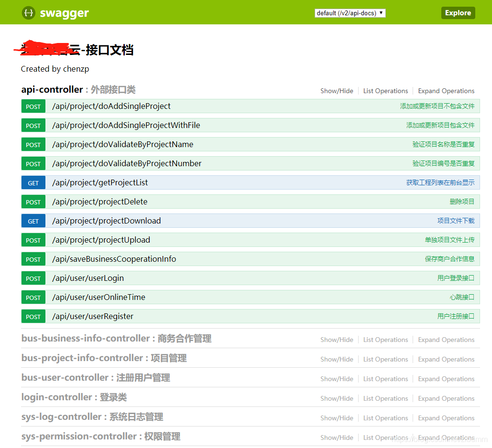Screen dimensions: 492x448
Task: Open the default (/v2/api-docs) dropdown
Action: pyautogui.click(x=350, y=13)
